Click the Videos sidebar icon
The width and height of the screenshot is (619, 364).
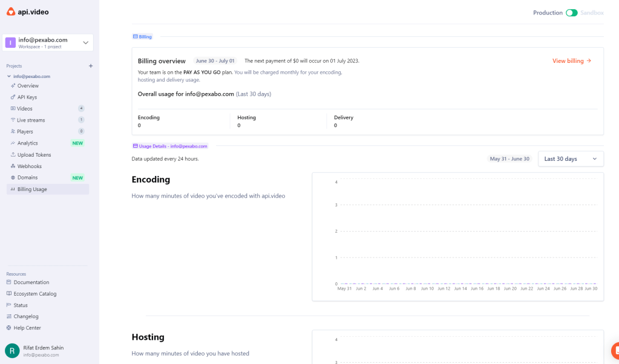(13, 108)
